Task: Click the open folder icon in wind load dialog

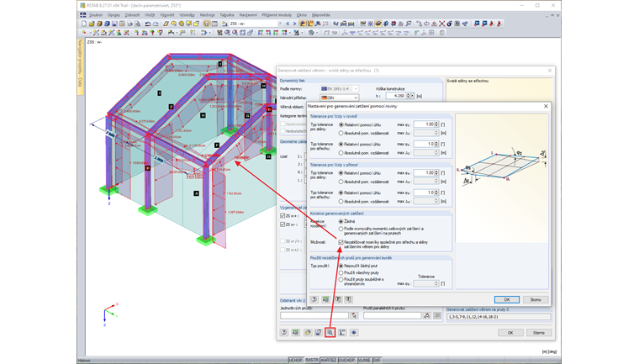Action: (308, 333)
